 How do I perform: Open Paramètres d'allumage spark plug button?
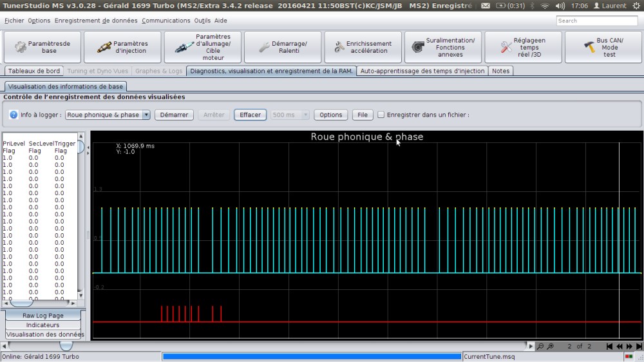click(x=202, y=47)
